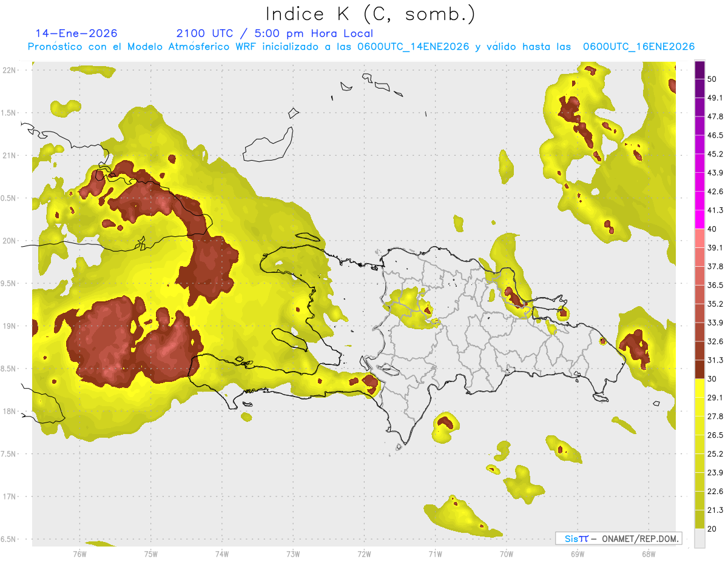Screen dimensions: 728x562
Task: Click the "50" legend value
Action: coord(712,79)
